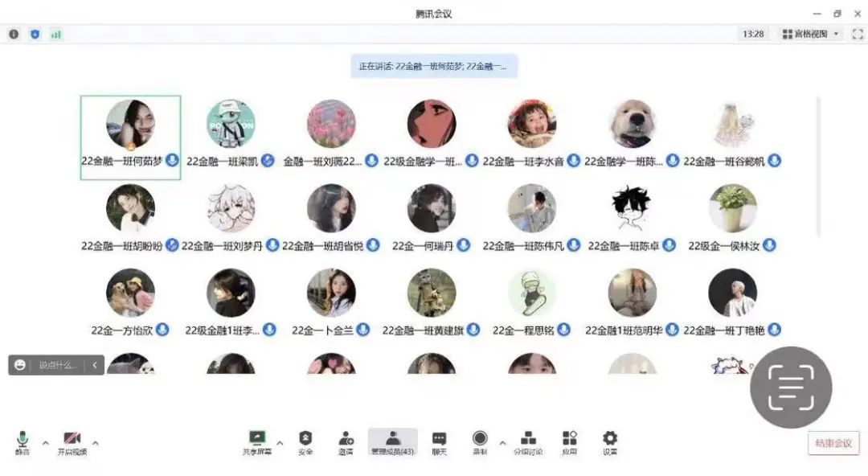Screen dimensions: 868x476
Task: Open the 安全 security toolbar item
Action: point(305,443)
